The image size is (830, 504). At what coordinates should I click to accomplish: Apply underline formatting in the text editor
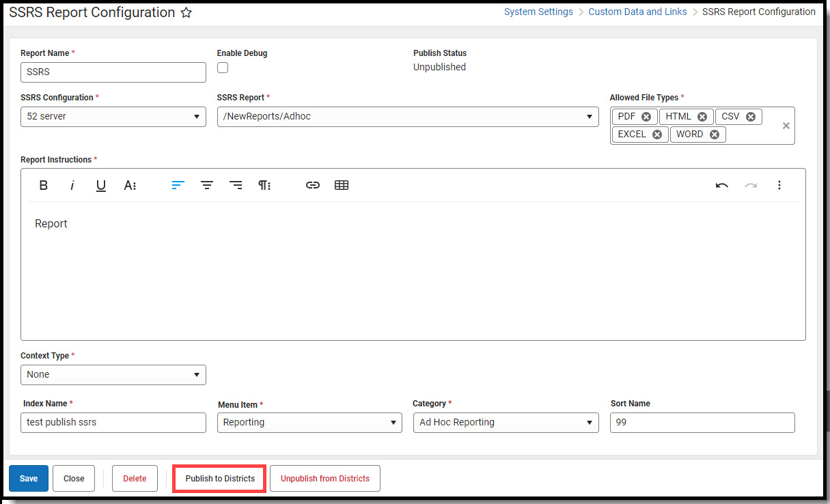pos(100,185)
